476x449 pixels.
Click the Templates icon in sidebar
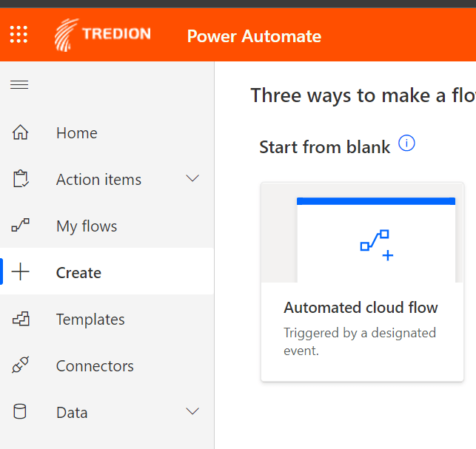tap(21, 320)
